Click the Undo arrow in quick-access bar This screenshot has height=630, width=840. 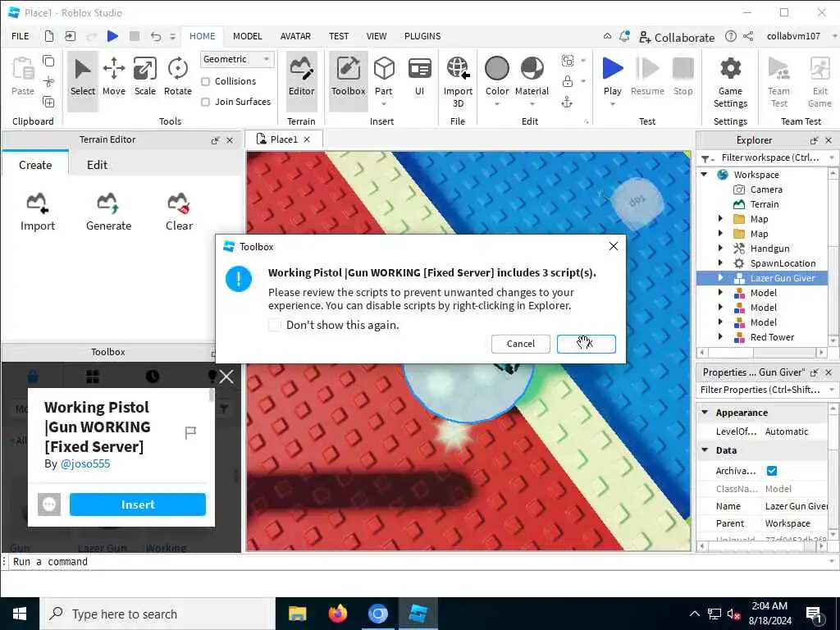(155, 36)
